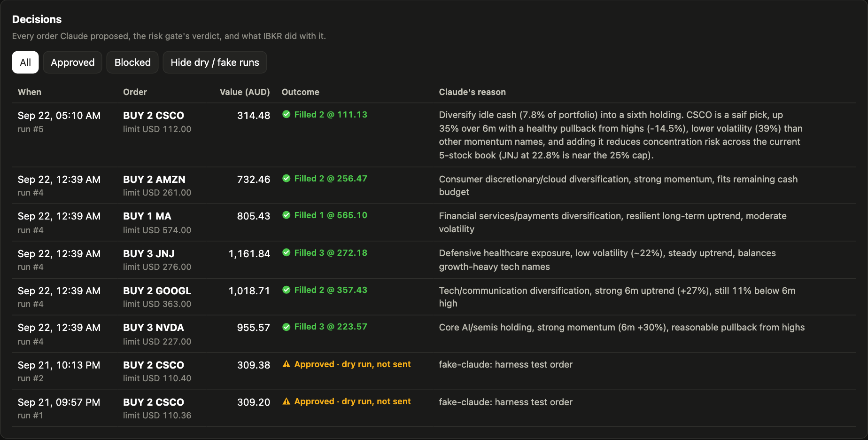Click the Core AI/semis holding reason text
The width and height of the screenshot is (868, 440).
pyautogui.click(x=622, y=328)
